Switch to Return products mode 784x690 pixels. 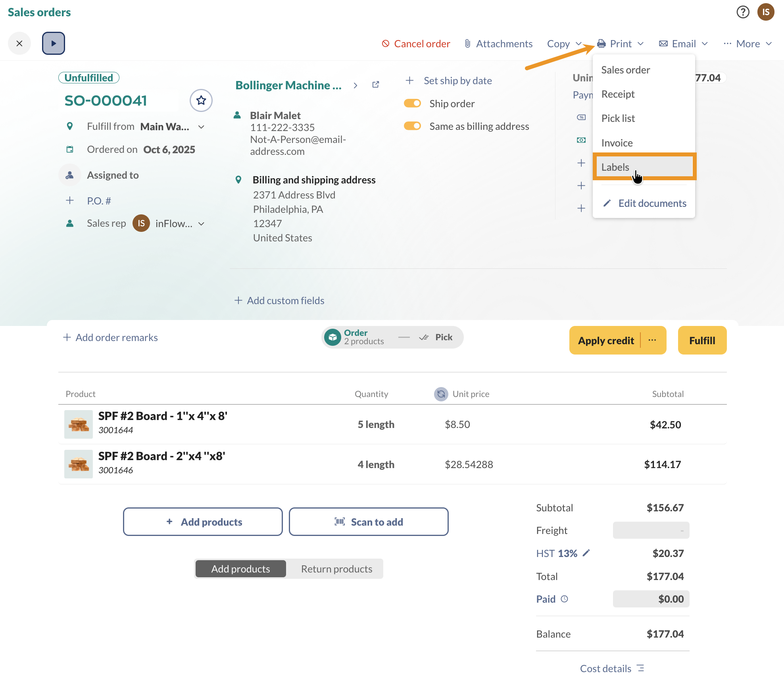tap(336, 569)
